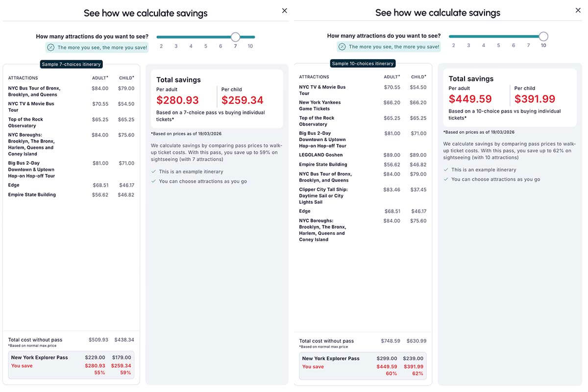Click 'Edge' attraction in left itinerary
588x392 pixels.
(x=13, y=185)
